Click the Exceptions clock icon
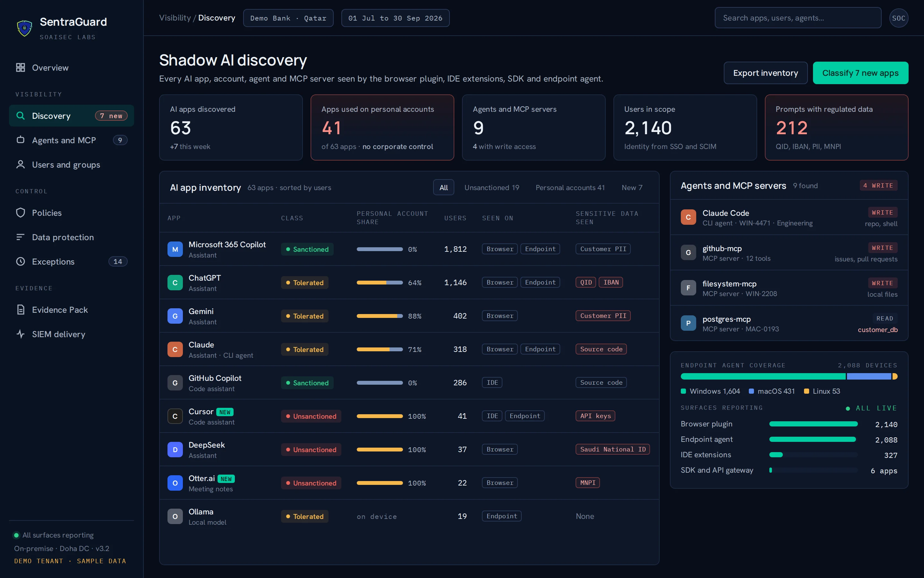924x578 pixels. pos(21,261)
